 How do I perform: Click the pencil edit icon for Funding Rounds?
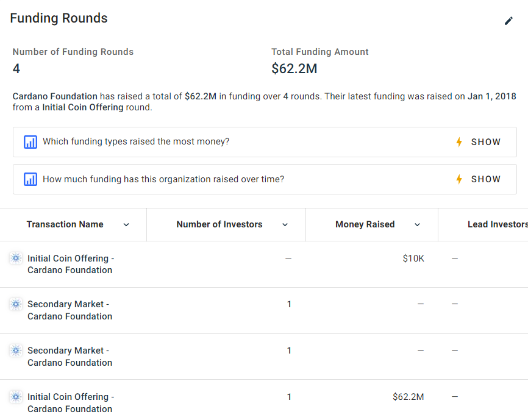pyautogui.click(x=508, y=21)
